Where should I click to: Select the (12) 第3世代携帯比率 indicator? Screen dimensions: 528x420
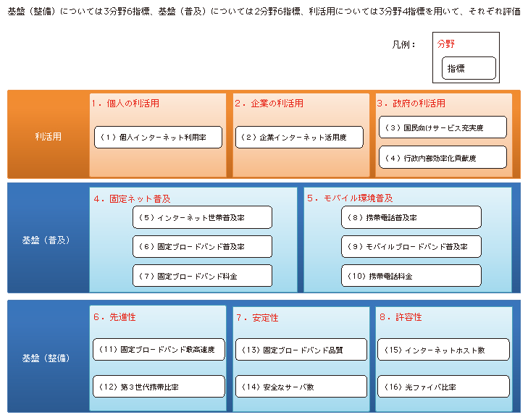(159, 387)
